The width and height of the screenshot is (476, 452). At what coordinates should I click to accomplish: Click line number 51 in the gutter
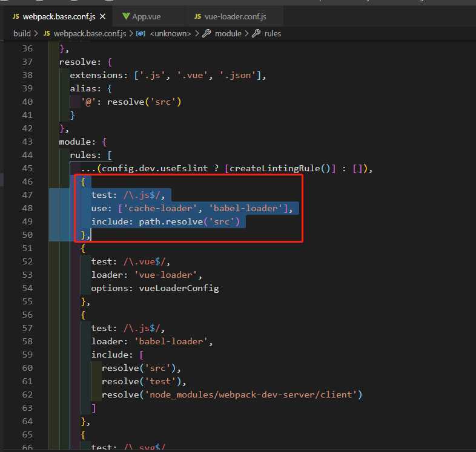27,249
